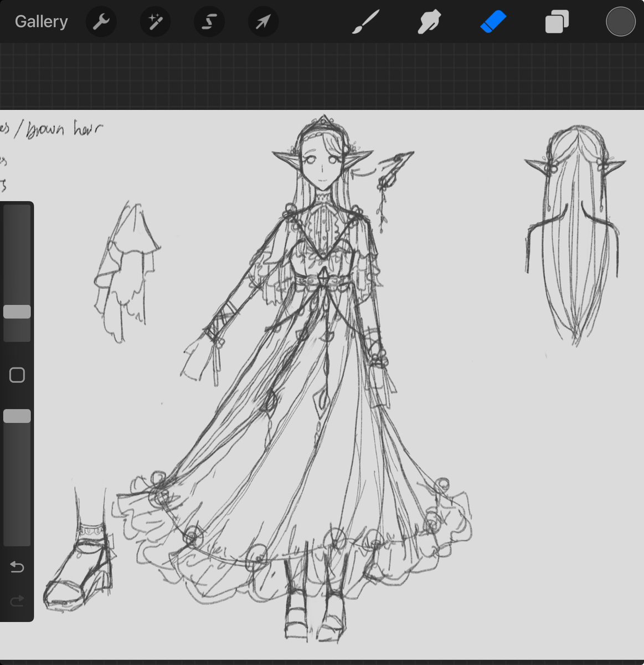Tap the blue Eraser tool

[493, 22]
